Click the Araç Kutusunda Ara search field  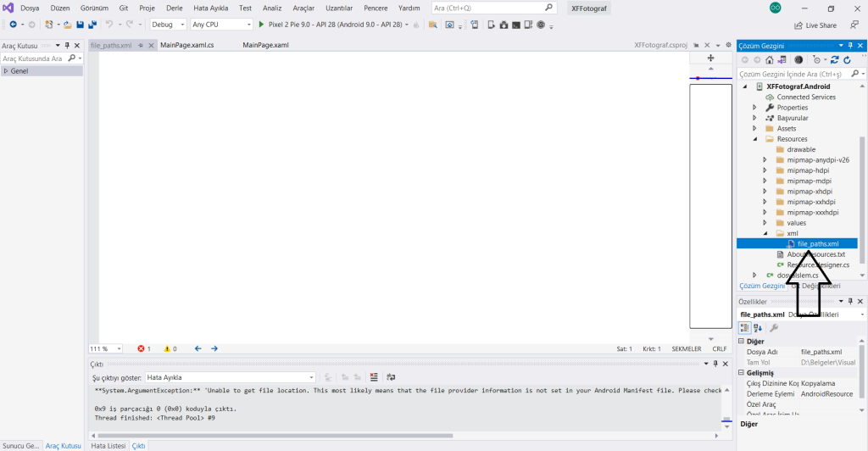(34, 58)
